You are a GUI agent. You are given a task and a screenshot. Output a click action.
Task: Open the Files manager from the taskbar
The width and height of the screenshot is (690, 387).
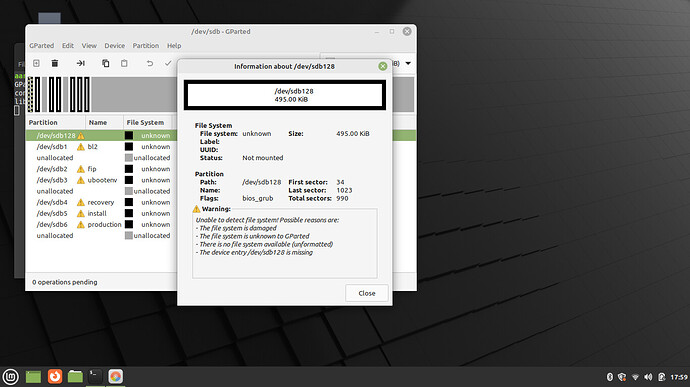(x=75, y=376)
